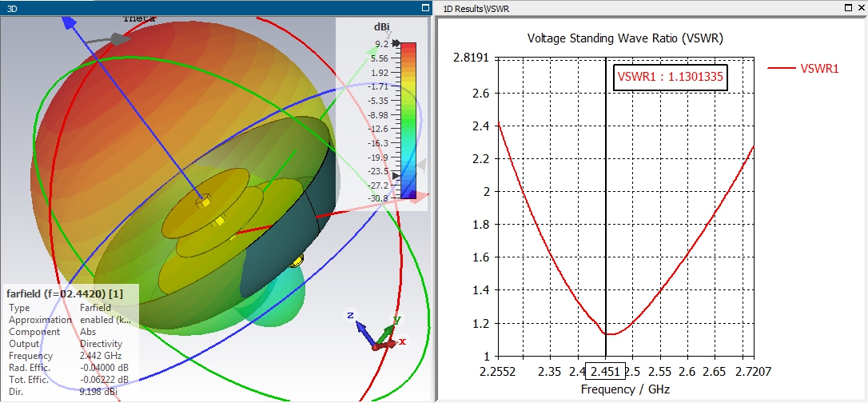Maximize the 3D view window
Screen dimensions: 868x403
(x=425, y=8)
